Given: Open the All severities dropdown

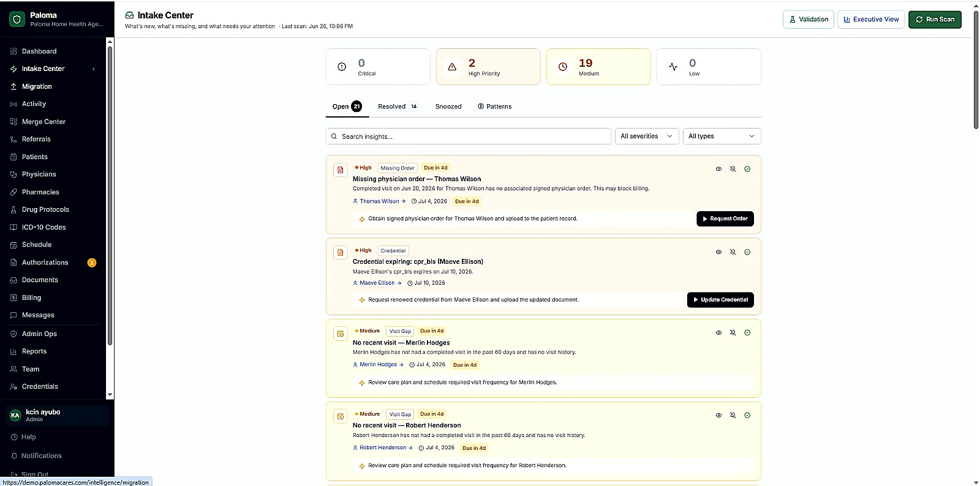Looking at the screenshot, I should tap(647, 136).
